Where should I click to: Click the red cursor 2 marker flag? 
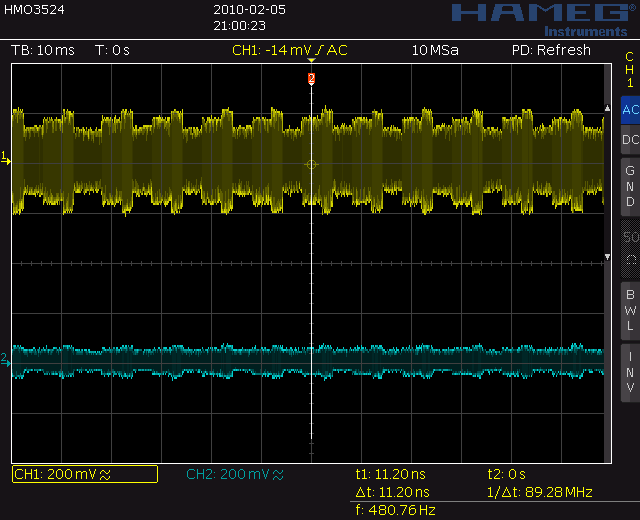coord(311,78)
